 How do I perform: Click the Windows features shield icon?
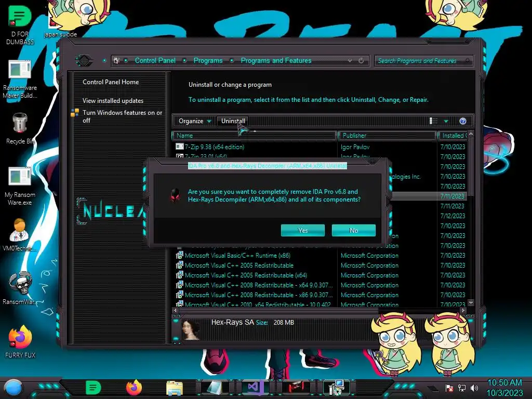click(x=75, y=113)
